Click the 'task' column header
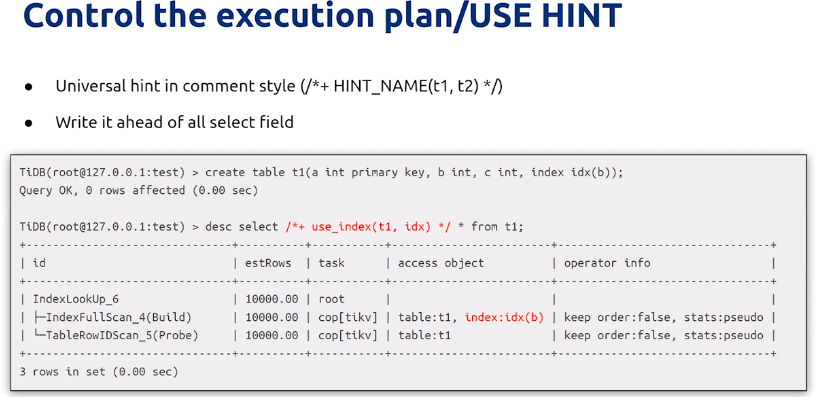Viewport: 816px width, 397px height. [332, 263]
